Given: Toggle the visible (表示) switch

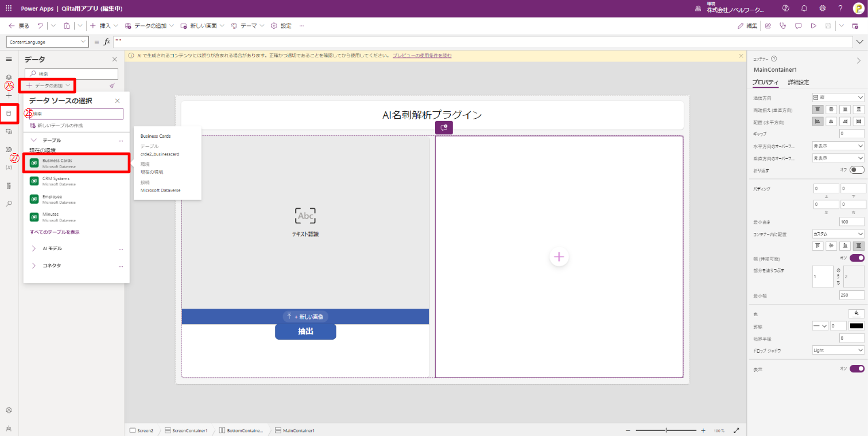Looking at the screenshot, I should pos(857,368).
